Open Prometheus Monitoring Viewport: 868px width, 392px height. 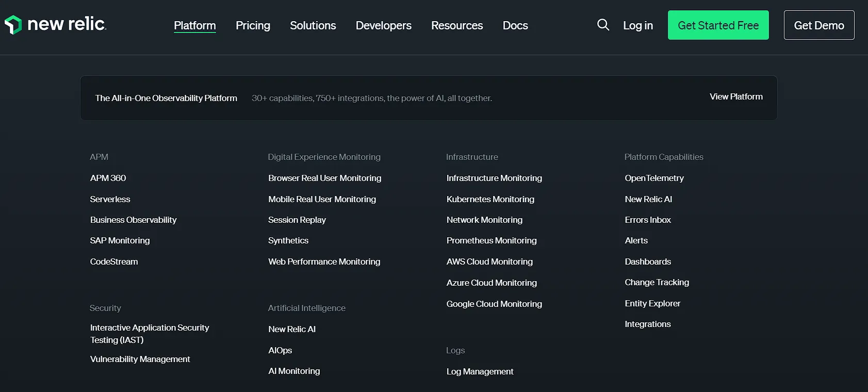492,240
